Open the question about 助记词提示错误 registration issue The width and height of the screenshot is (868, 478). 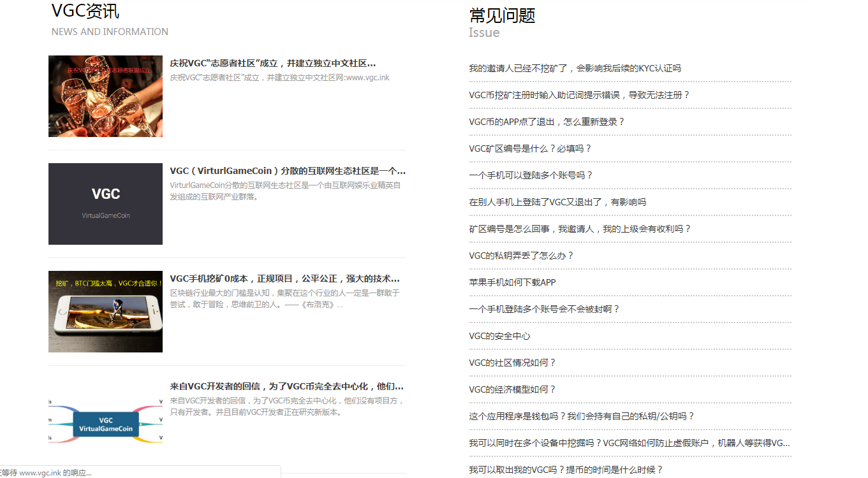[578, 94]
